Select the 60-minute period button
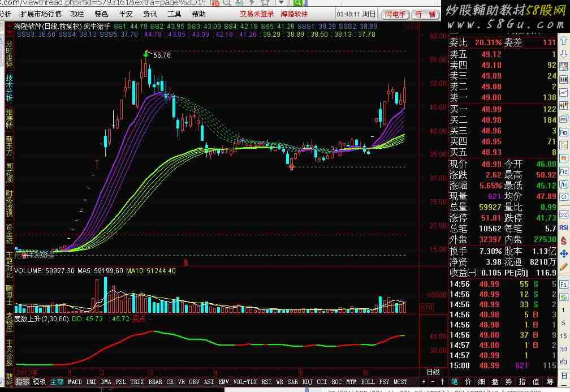 point(563,362)
